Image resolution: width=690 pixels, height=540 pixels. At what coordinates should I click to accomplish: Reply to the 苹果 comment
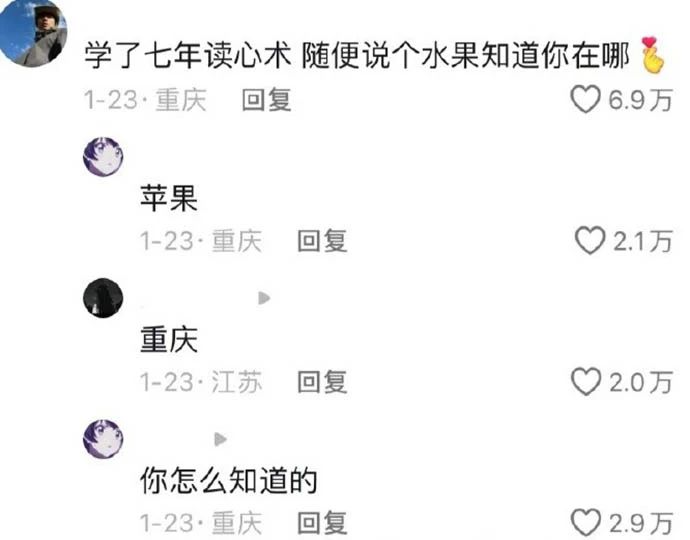click(x=322, y=241)
